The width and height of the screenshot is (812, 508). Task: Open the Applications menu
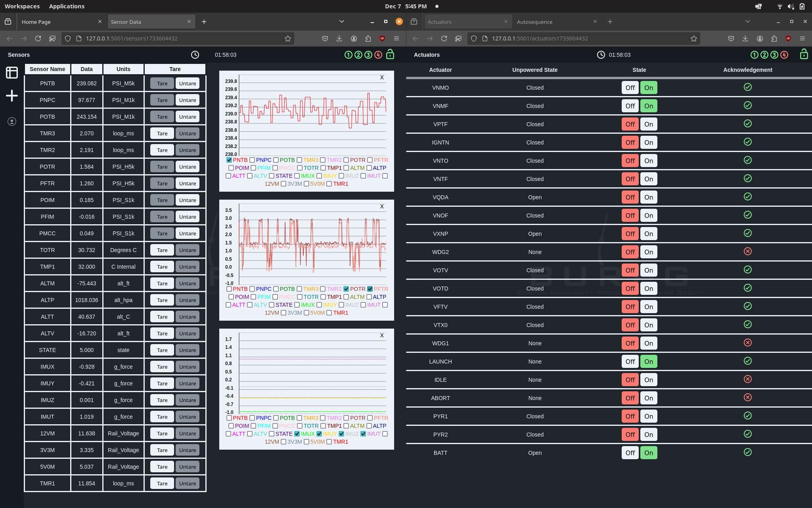tap(67, 6)
